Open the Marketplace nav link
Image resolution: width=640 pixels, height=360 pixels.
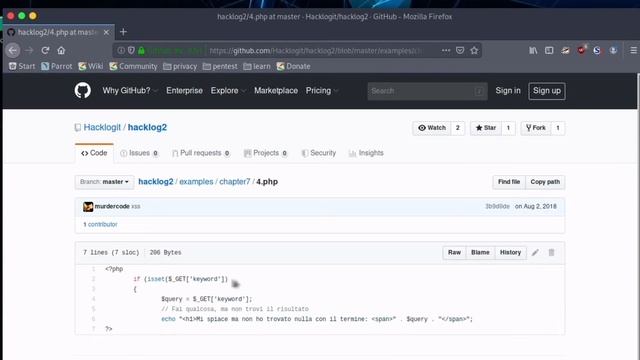[x=276, y=91]
